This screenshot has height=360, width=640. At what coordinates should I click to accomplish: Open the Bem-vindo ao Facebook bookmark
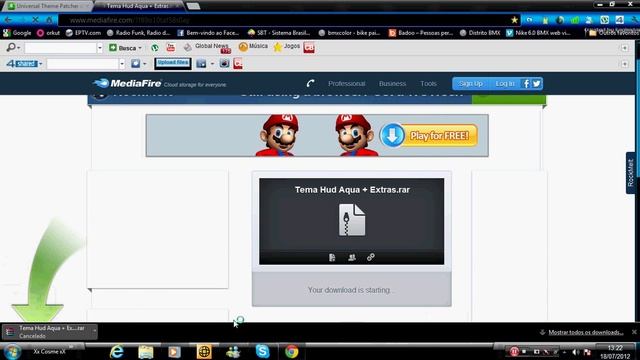point(209,33)
